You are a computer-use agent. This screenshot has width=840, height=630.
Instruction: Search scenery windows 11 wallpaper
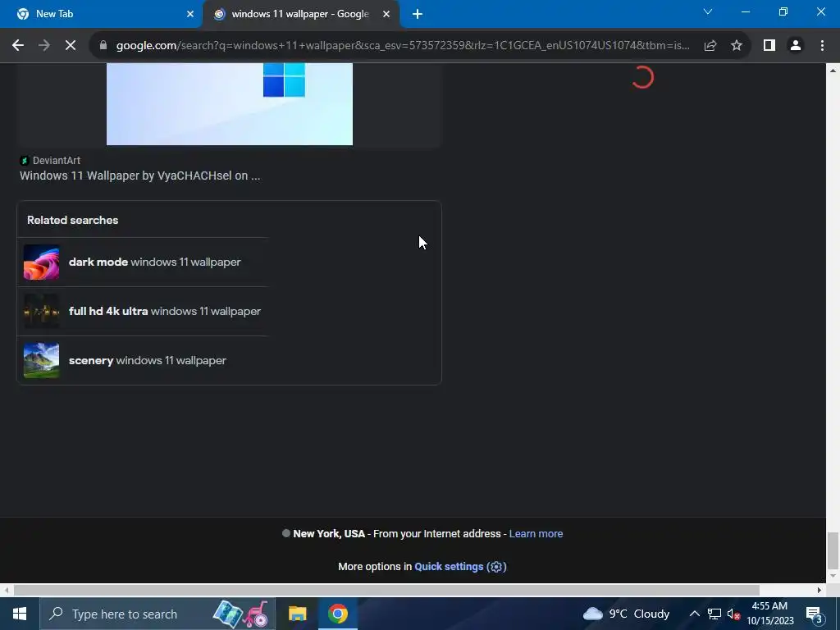(143, 361)
